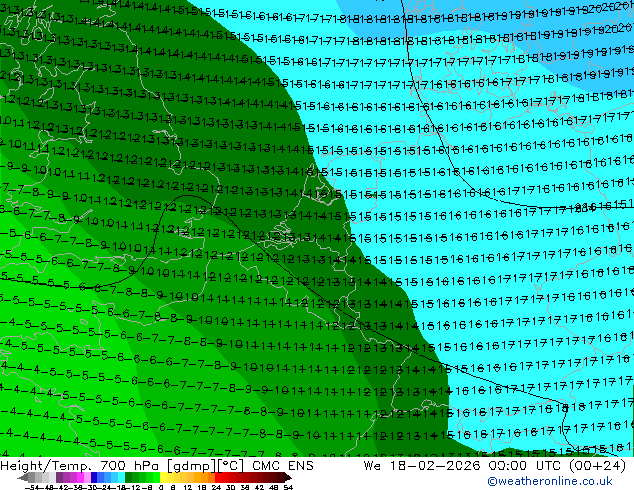Select the magenta swatch in the color legend

(80, 478)
